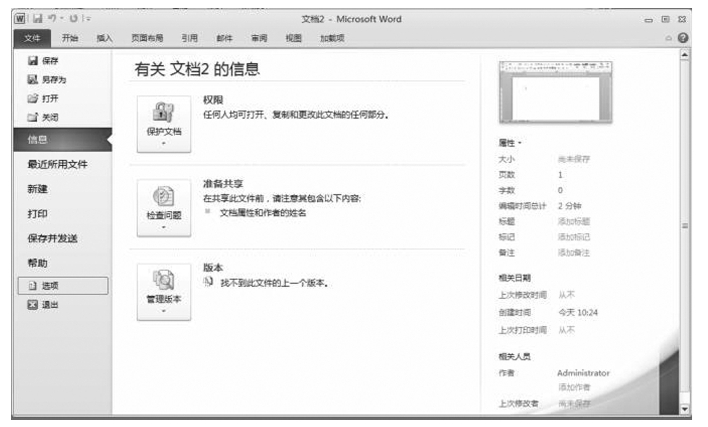Image resolution: width=708 pixels, height=427 pixels.
Task: Click the vertical scrollbar thumb
Action: click(x=685, y=225)
